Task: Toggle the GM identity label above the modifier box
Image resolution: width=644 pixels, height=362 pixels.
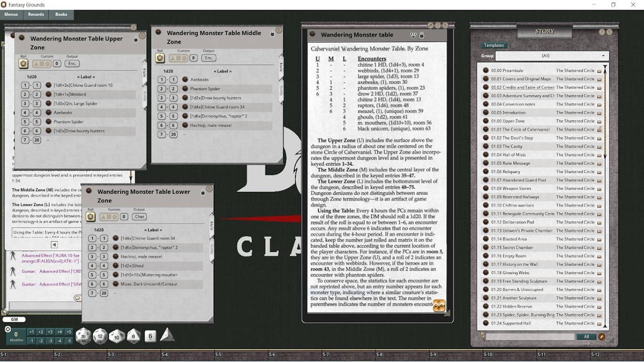Action: (x=14, y=319)
